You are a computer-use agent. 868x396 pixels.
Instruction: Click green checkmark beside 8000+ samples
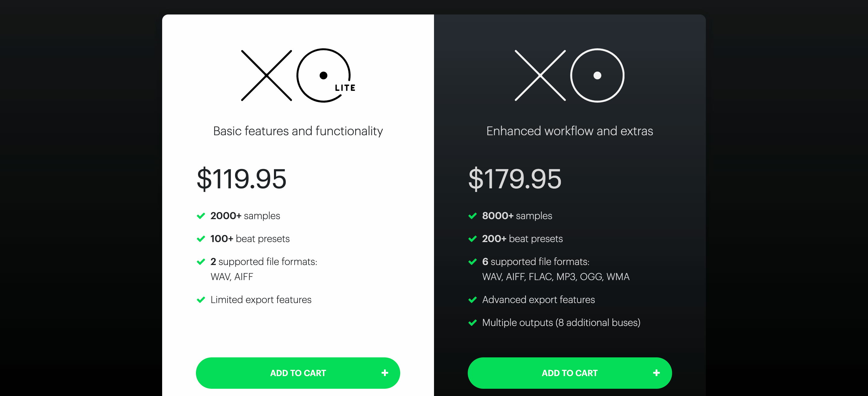coord(472,216)
